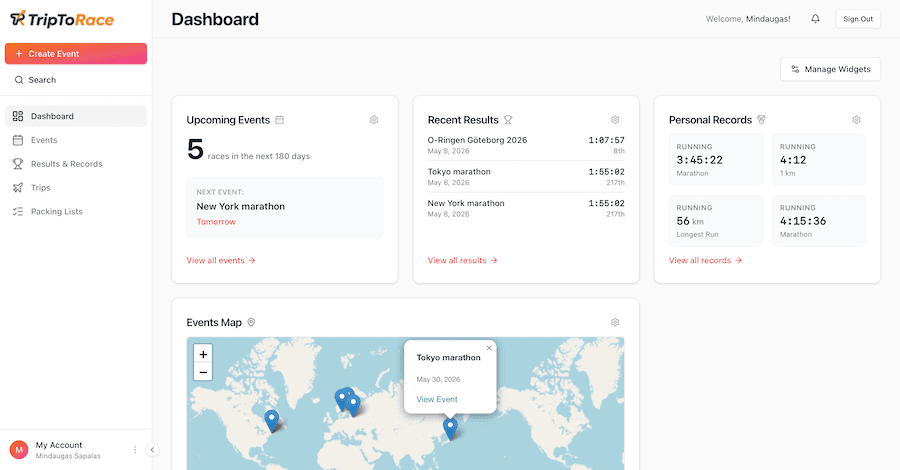Open the 3:45:22 Marathon record card

click(x=716, y=160)
